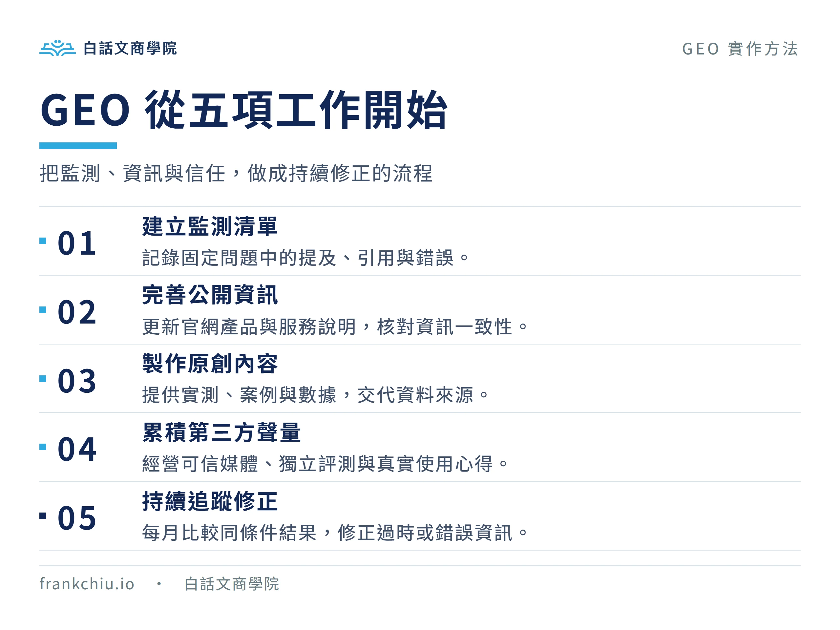This screenshot has height=630, width=840.
Task: Click the heading '累積第三方聲量'
Action: click(221, 432)
